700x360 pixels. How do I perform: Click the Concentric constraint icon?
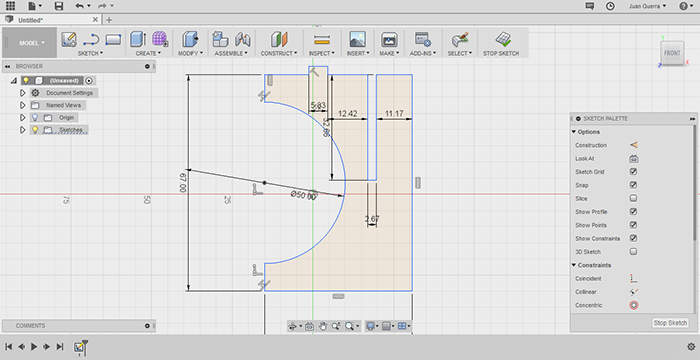[633, 306]
